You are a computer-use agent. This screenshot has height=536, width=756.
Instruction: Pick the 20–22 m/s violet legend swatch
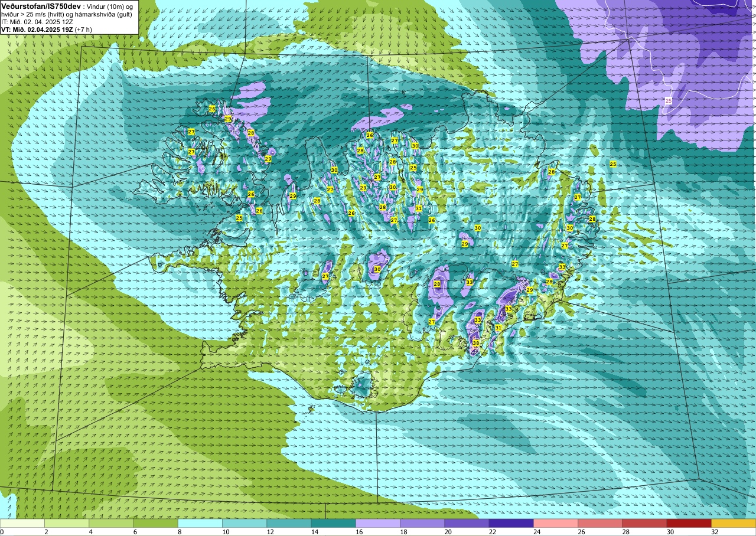467,523
